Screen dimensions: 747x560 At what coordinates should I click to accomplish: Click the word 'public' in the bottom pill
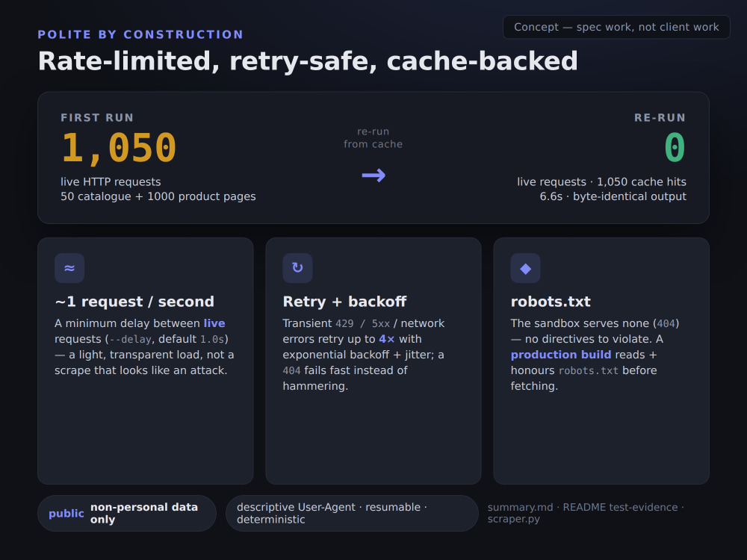[66, 514]
